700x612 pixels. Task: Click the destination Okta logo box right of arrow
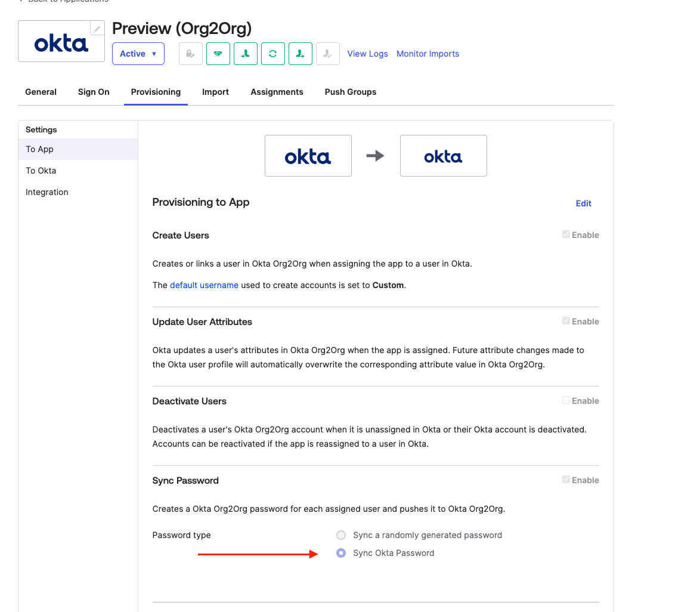[x=443, y=156]
